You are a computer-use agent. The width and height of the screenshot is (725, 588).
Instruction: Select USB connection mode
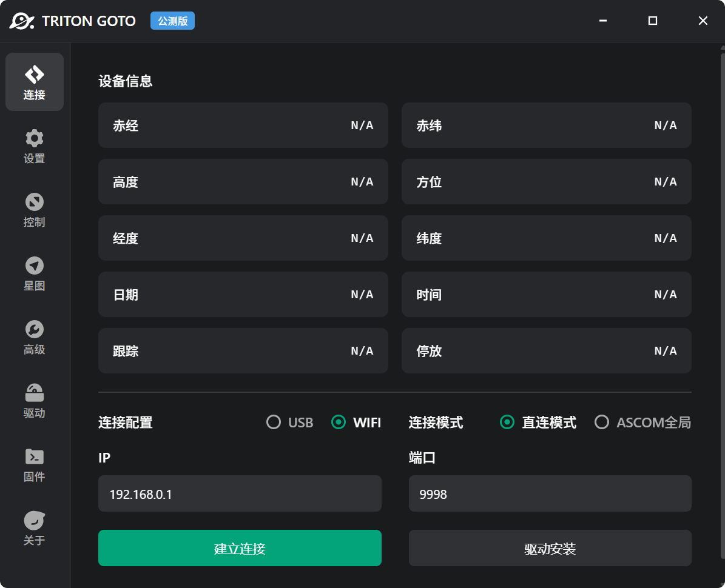(273, 423)
